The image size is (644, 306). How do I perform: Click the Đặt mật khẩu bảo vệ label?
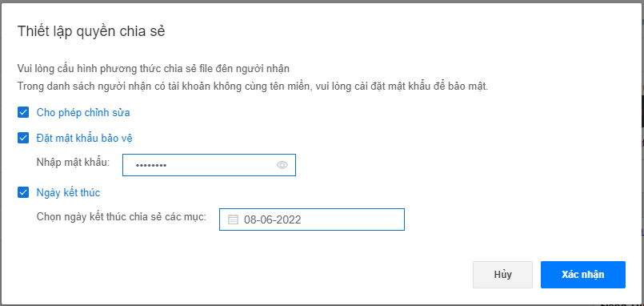click(84, 139)
